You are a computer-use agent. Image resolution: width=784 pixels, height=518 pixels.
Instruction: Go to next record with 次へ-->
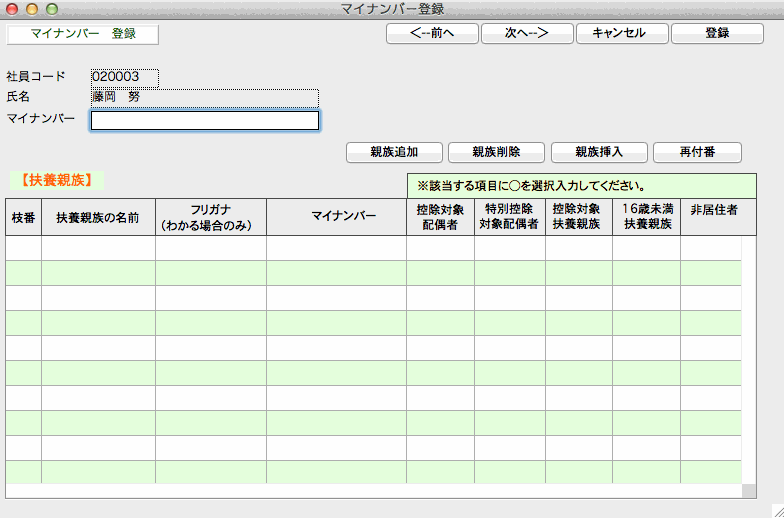click(526, 33)
